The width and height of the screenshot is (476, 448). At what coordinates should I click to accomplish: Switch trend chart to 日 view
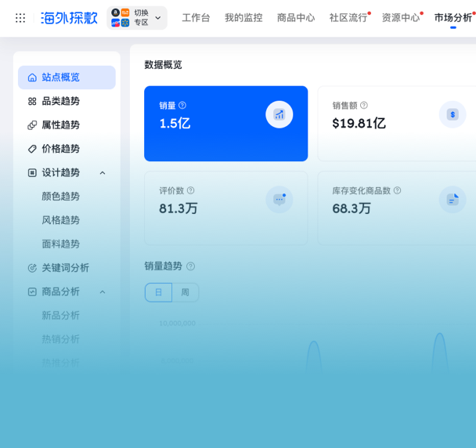[x=158, y=292]
